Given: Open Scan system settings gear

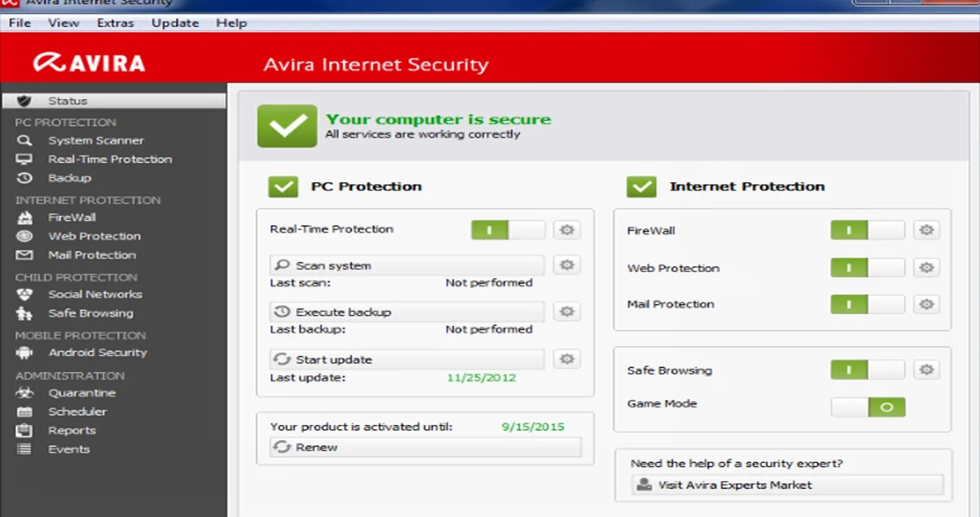Looking at the screenshot, I should tap(567, 265).
